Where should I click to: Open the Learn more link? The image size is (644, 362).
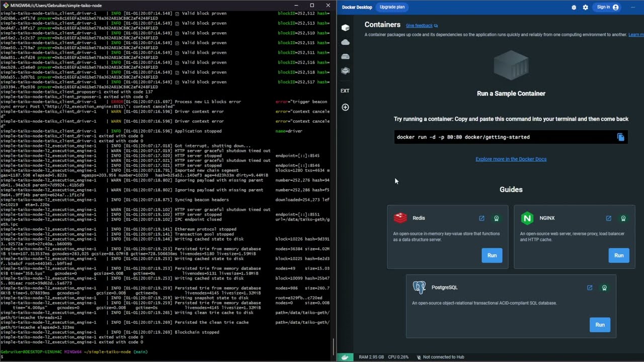pos(636,35)
